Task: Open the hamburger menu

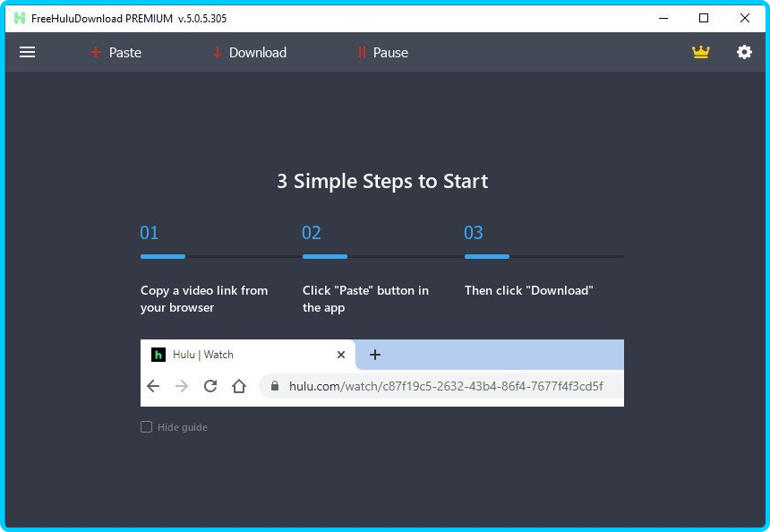Action: click(27, 52)
